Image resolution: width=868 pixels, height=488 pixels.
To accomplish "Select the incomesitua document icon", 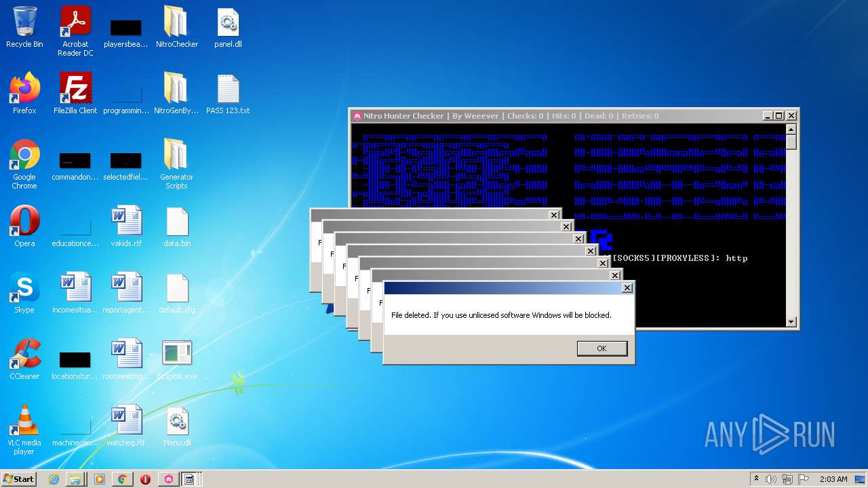I will coord(75,293).
